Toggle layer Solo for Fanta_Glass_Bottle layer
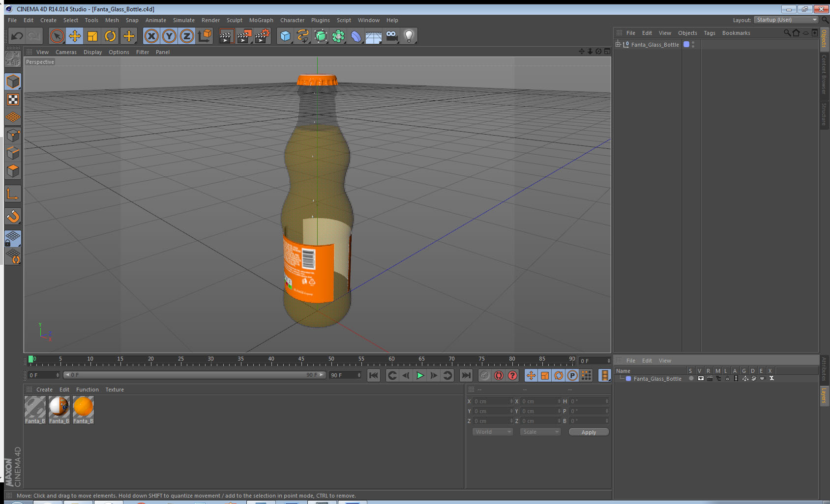Image resolution: width=830 pixels, height=504 pixels. tap(691, 378)
